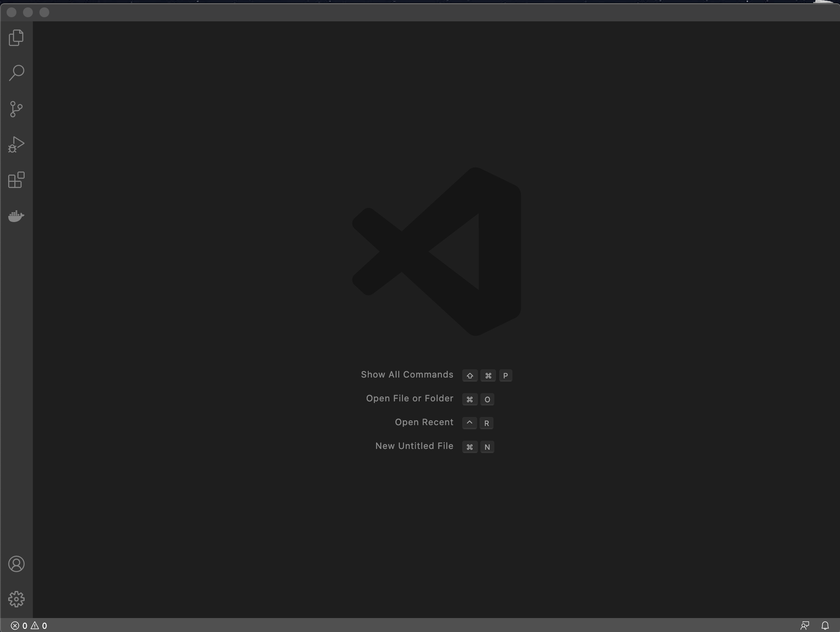Open the Explorer view in activity bar
The height and width of the screenshot is (632, 840).
point(16,38)
